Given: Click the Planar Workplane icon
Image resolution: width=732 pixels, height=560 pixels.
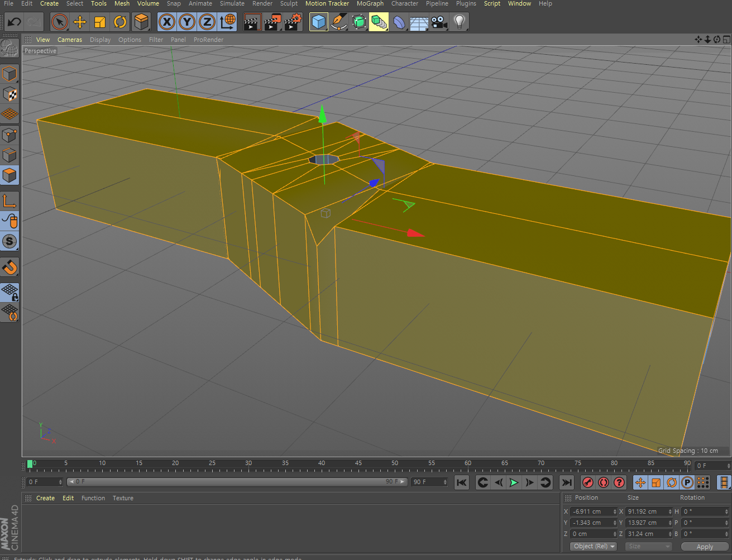Looking at the screenshot, I should [x=10, y=313].
